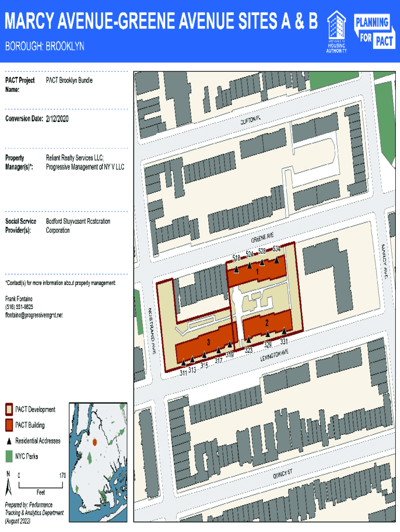Click the Quincy St street label

coord(284,474)
